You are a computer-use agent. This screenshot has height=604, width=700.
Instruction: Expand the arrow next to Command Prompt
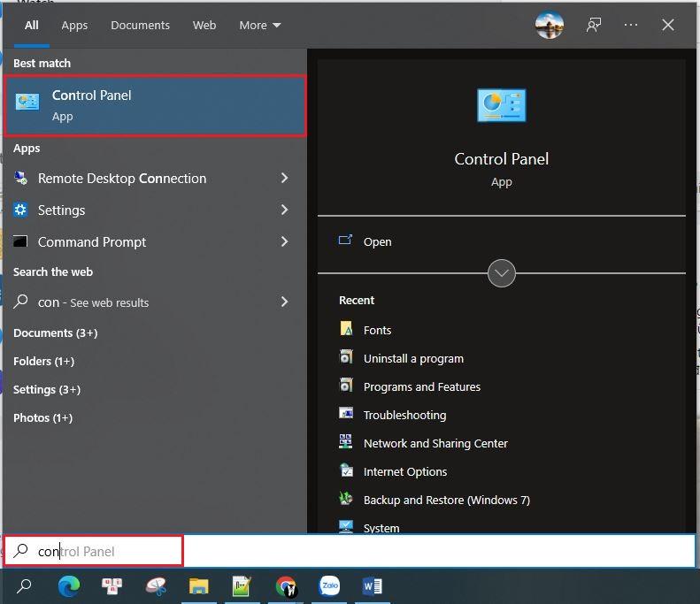(284, 241)
